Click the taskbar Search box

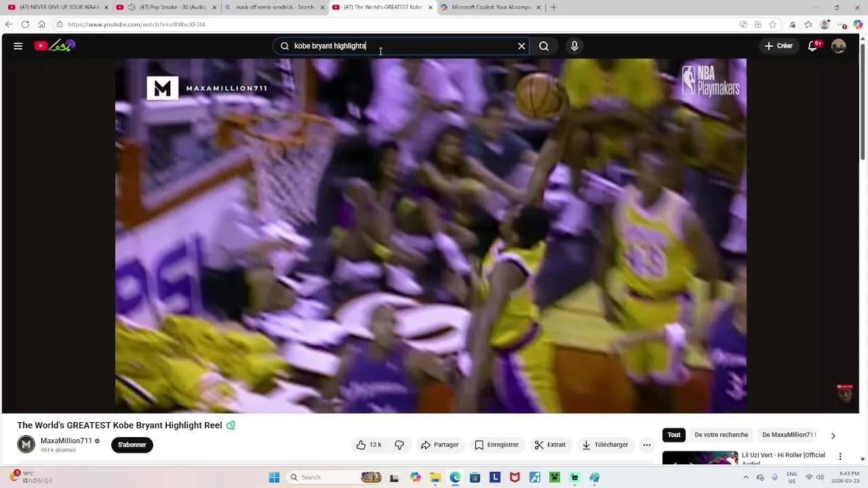(334, 477)
